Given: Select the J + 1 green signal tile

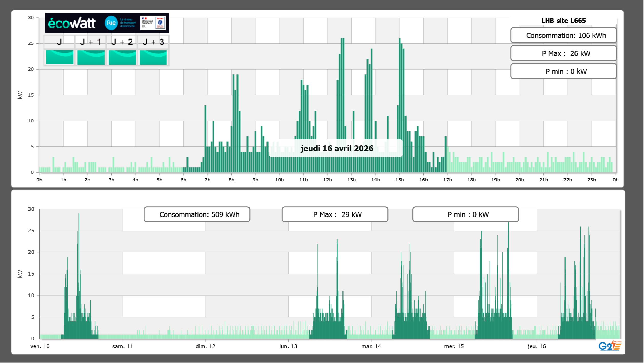Looking at the screenshot, I should [91, 57].
